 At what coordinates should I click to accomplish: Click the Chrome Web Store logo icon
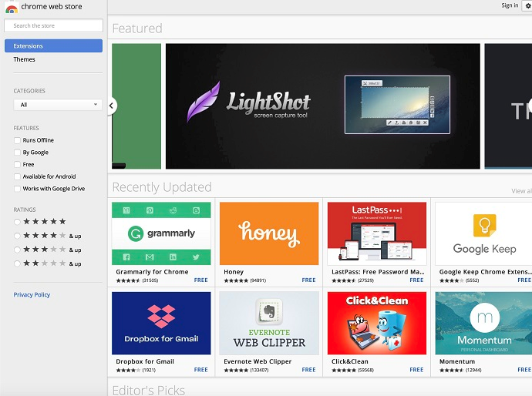pyautogui.click(x=12, y=8)
